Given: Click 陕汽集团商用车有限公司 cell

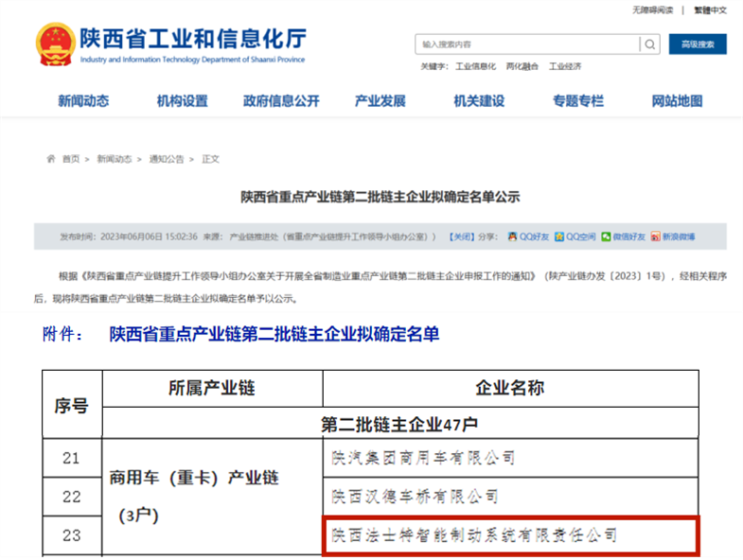Looking at the screenshot, I should (510, 458).
